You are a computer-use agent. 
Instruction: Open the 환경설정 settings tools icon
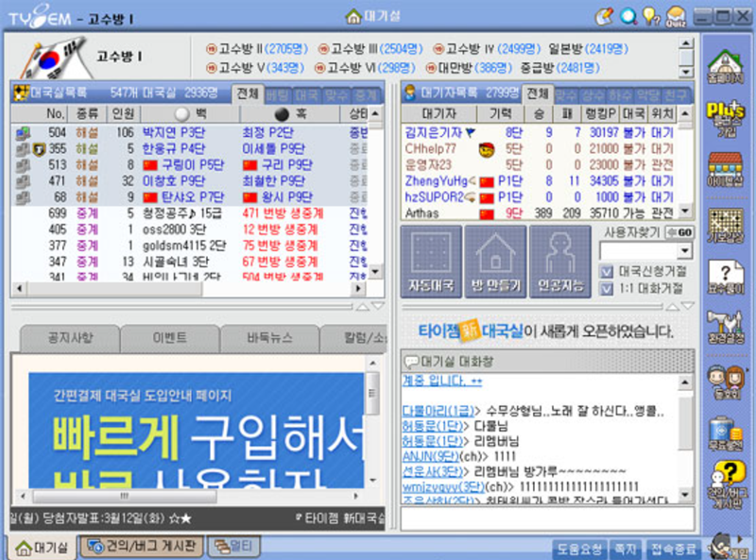point(726,327)
